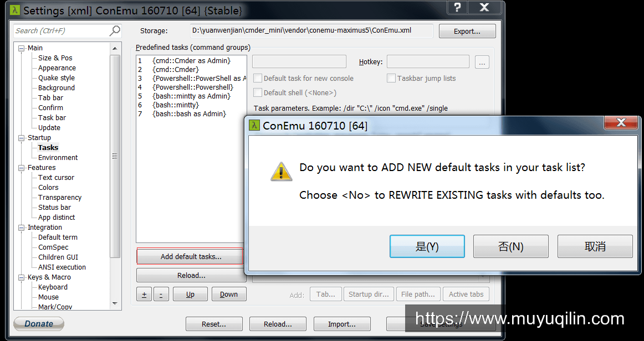Open Status bar settings page
Image resolution: width=644 pixels, height=341 pixels.
click(x=54, y=208)
